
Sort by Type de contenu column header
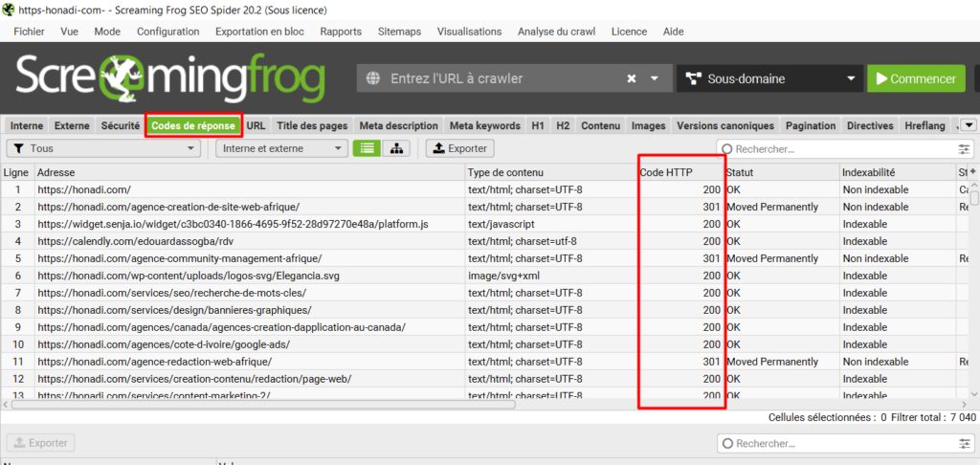pos(550,172)
